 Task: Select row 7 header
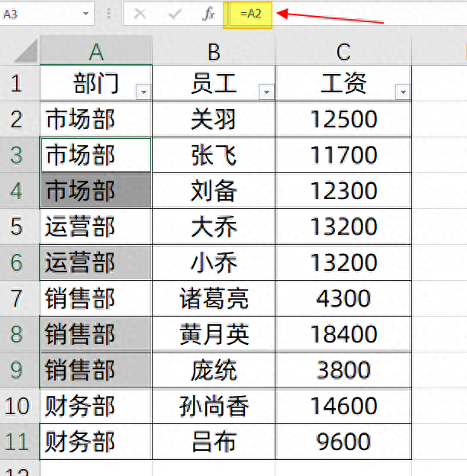pos(19,298)
